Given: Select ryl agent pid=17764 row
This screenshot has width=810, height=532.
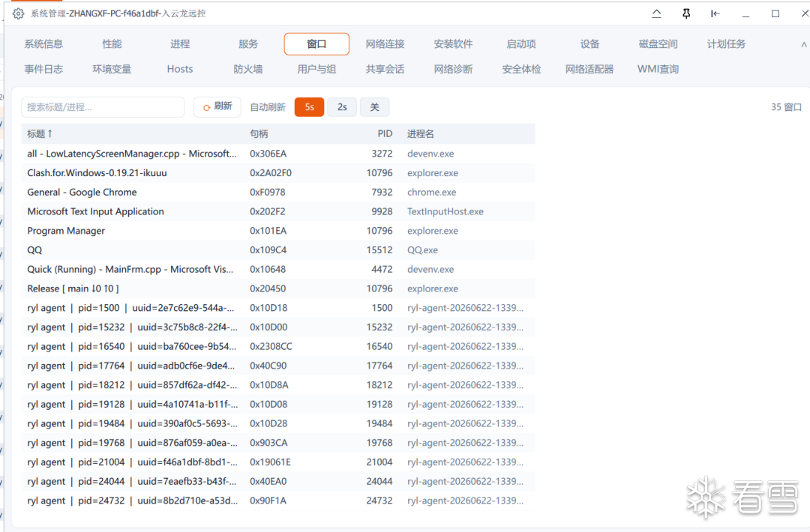Looking at the screenshot, I should point(278,366).
